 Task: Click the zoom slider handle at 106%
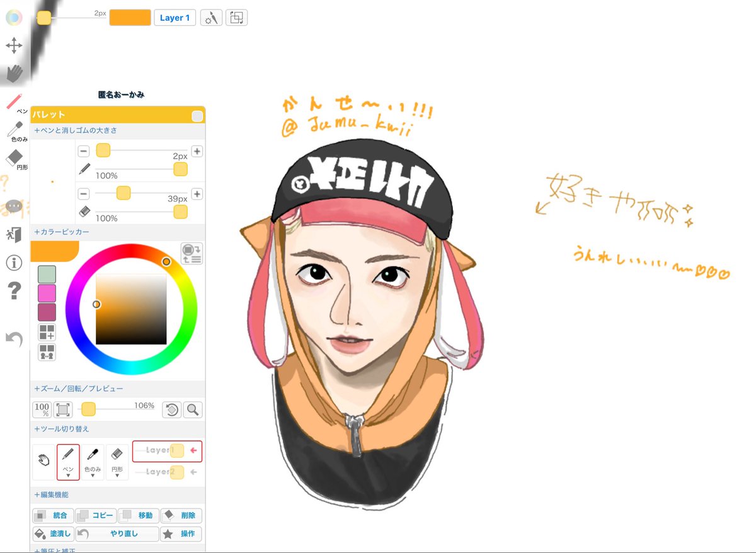(x=88, y=409)
